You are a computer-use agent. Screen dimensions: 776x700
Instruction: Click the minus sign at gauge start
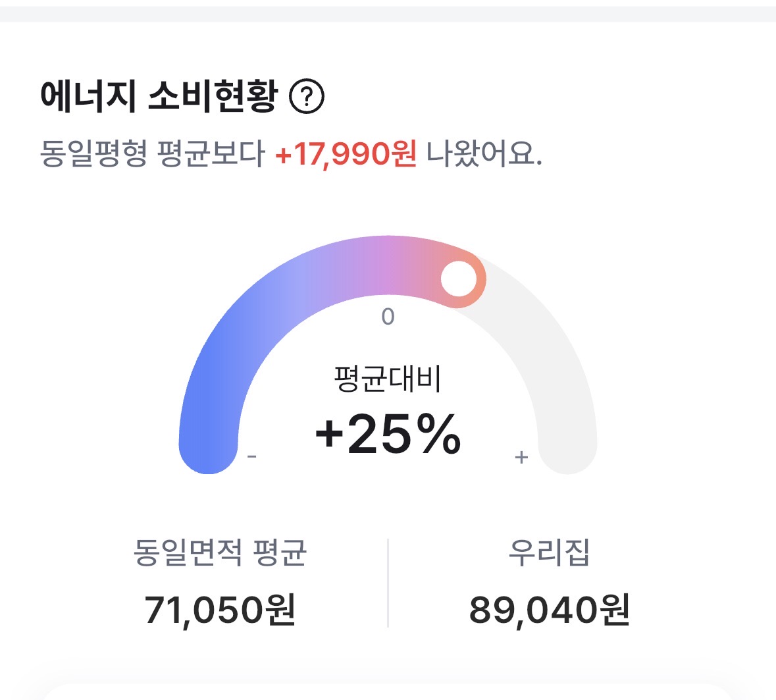tap(252, 456)
